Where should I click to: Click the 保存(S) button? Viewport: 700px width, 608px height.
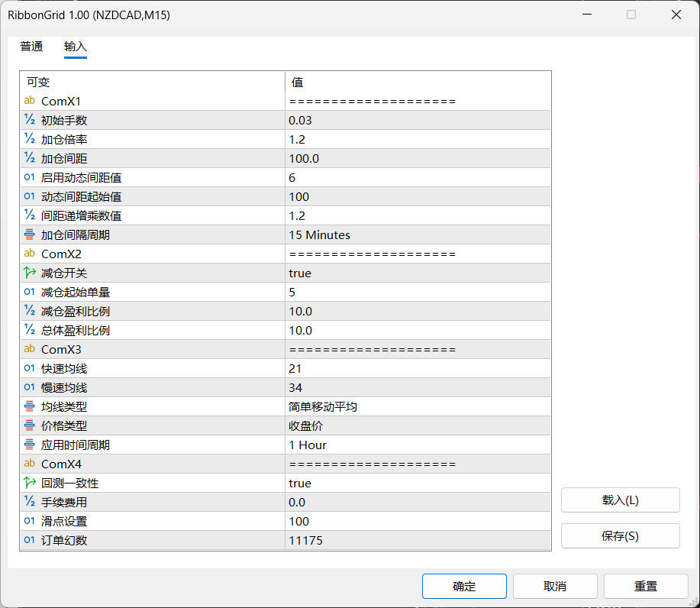(x=620, y=535)
